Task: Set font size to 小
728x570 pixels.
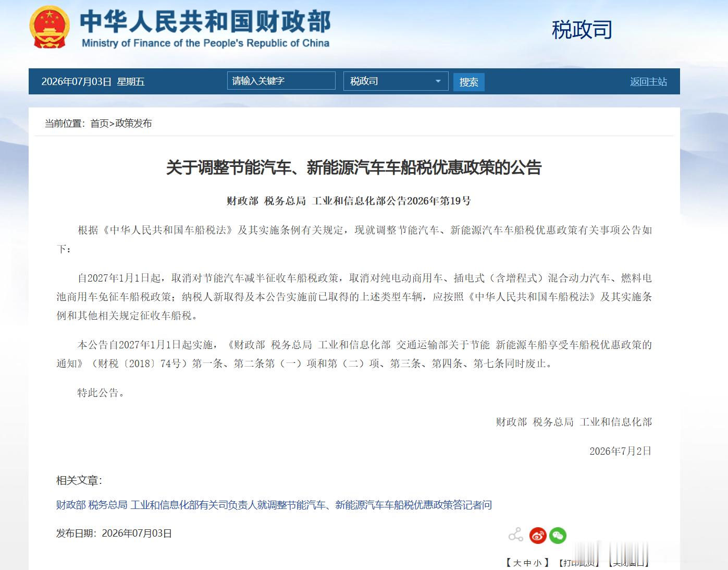Action: tap(537, 563)
